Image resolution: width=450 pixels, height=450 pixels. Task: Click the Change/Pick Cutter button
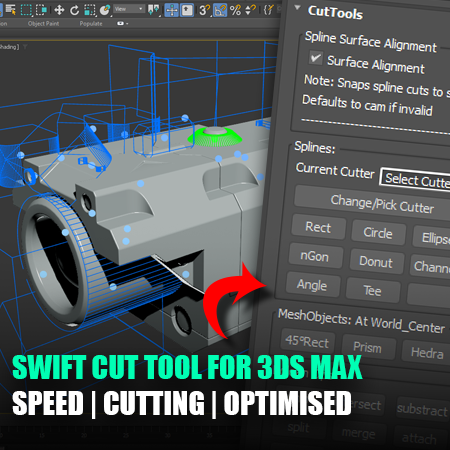(x=372, y=203)
